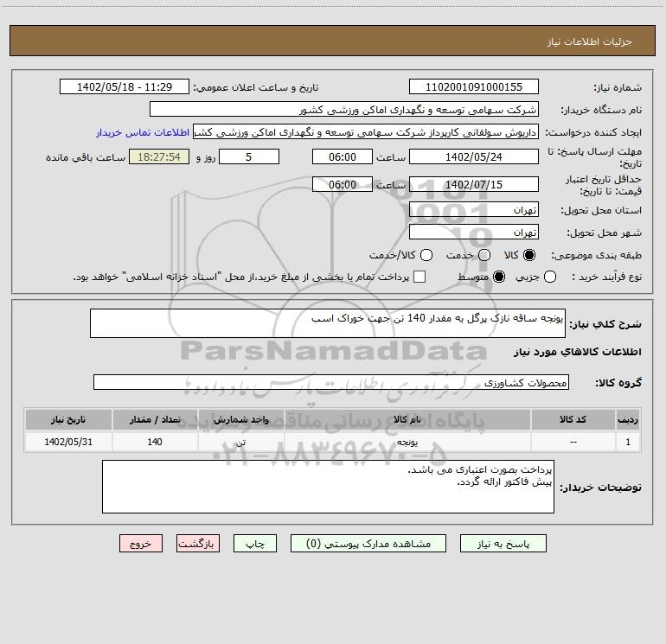This screenshot has height=644, width=666.
Task: Click the شهر محل تحویل field تهران
Action: click(474, 232)
